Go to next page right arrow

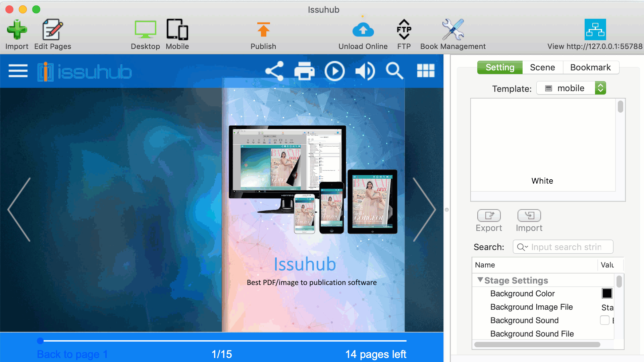(x=424, y=209)
